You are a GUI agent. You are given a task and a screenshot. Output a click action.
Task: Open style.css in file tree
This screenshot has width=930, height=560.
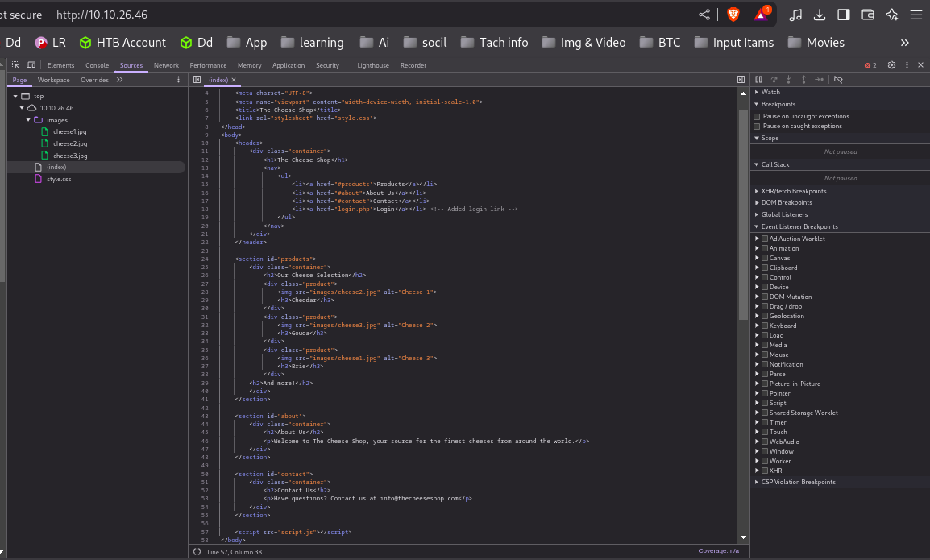58,179
